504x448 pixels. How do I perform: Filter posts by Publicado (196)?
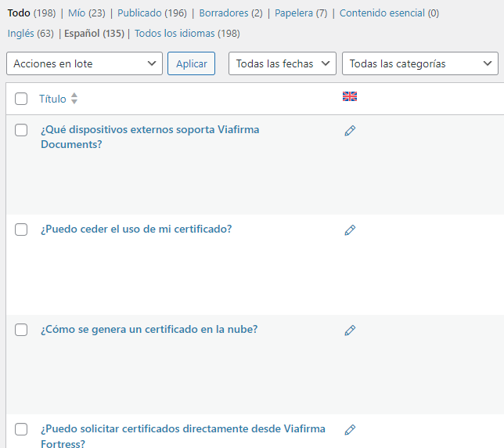152,13
